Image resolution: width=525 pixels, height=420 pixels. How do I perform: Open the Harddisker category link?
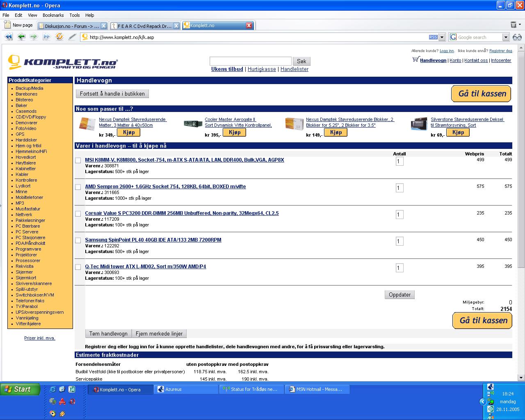26,140
